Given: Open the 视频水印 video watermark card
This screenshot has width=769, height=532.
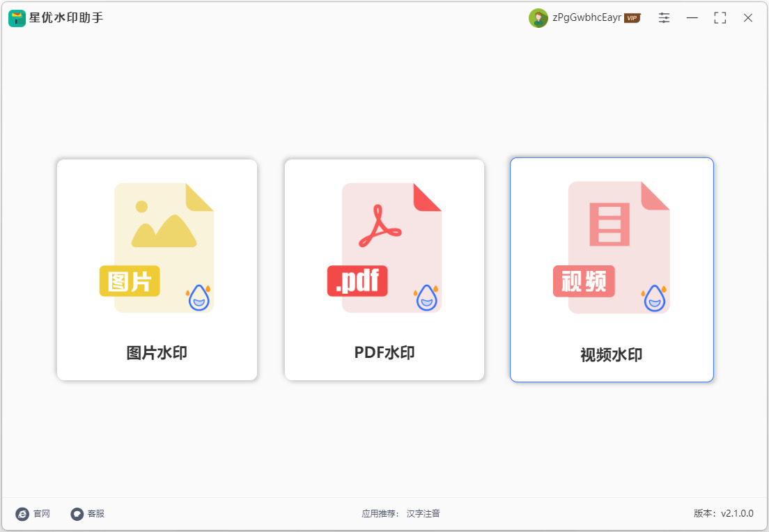Looking at the screenshot, I should coord(612,269).
